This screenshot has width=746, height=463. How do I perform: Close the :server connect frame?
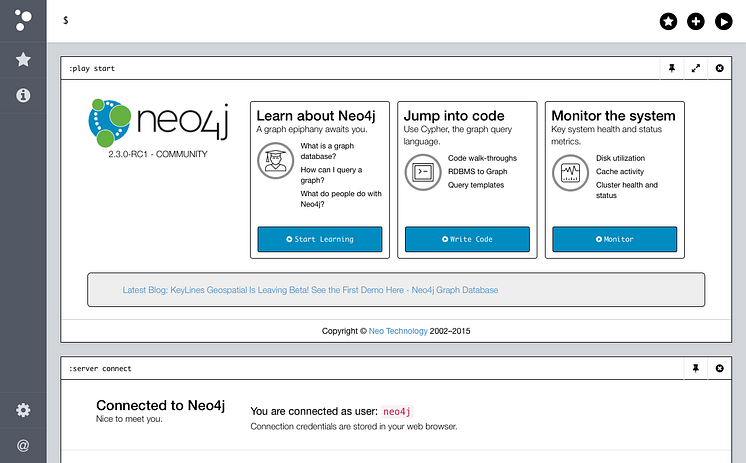click(719, 368)
